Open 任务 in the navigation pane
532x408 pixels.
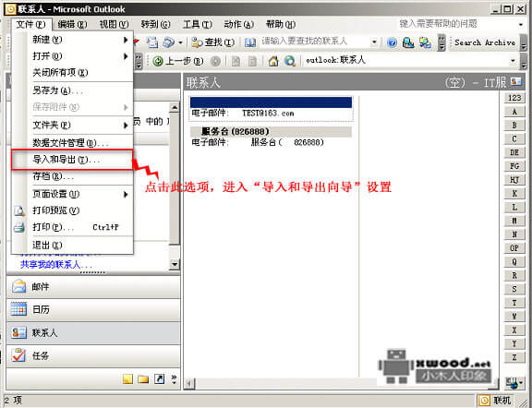tap(93, 355)
